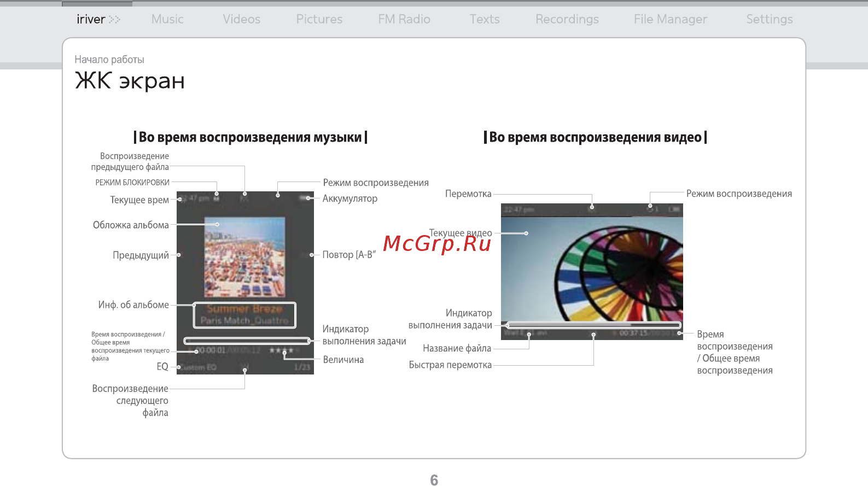Click the label 'РЕЖИМ БЛОКИРОВКИ'
The height and width of the screenshot is (486, 868).
(x=132, y=183)
